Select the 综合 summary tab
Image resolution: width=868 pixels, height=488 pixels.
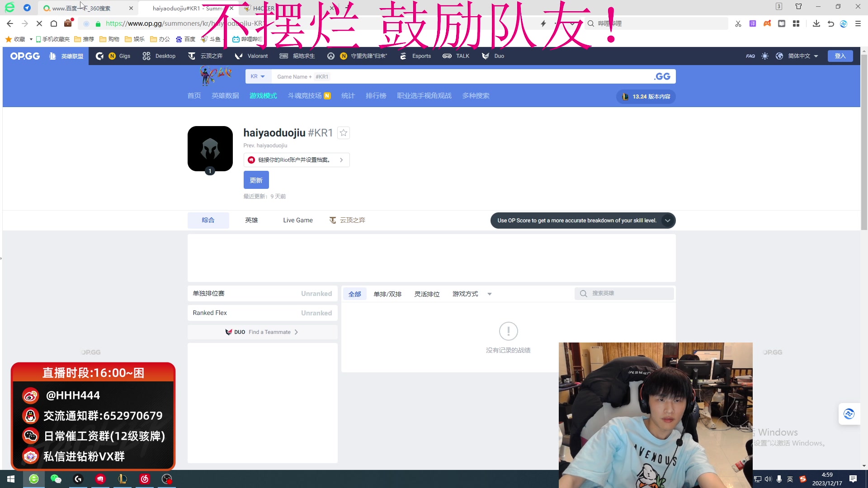pyautogui.click(x=208, y=220)
